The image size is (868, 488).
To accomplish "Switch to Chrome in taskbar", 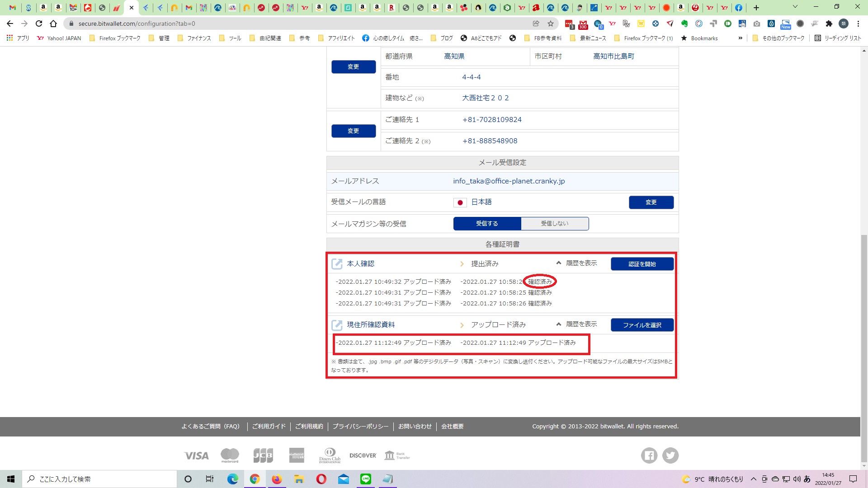I will [x=255, y=479].
